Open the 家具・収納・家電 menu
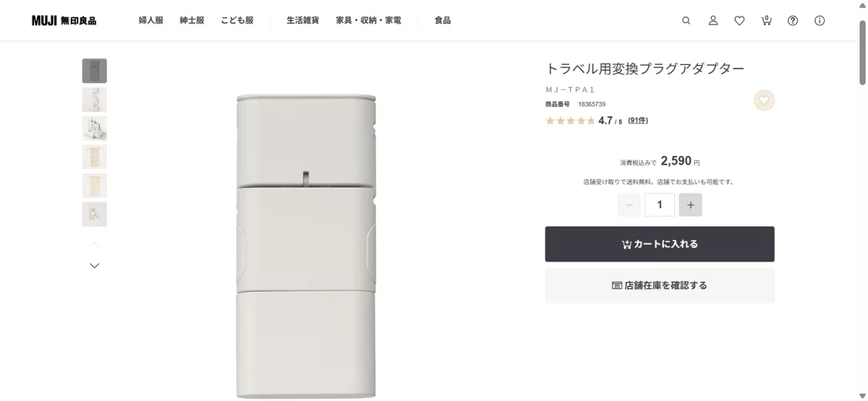This screenshot has width=868, height=401. (x=368, y=21)
